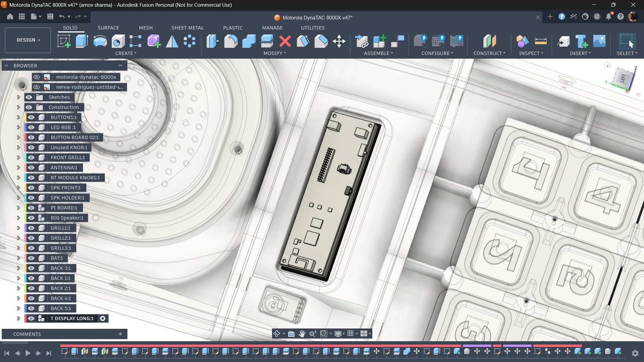Switch to the PLASTIC tab
This screenshot has height=362, width=644.
coord(233,28)
